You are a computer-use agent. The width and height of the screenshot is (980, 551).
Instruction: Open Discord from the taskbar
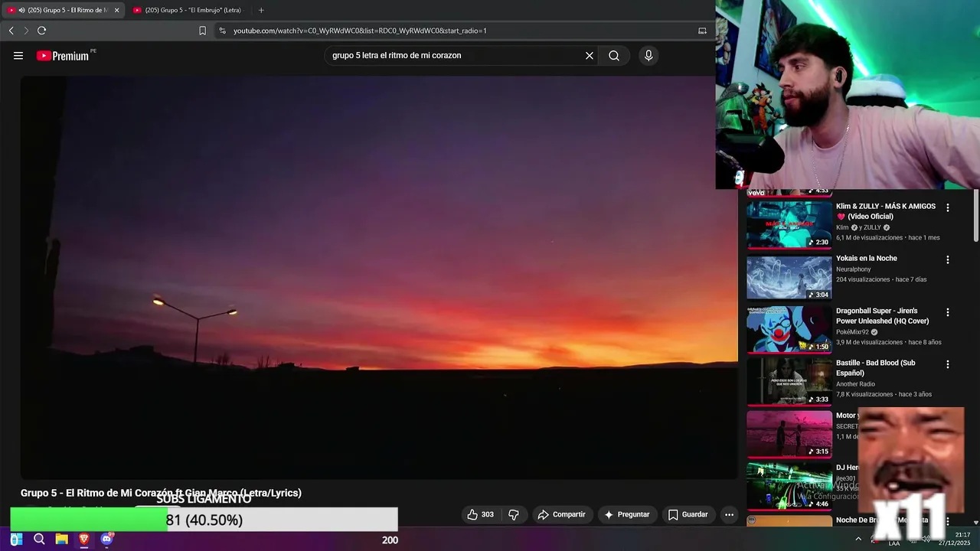pos(107,540)
